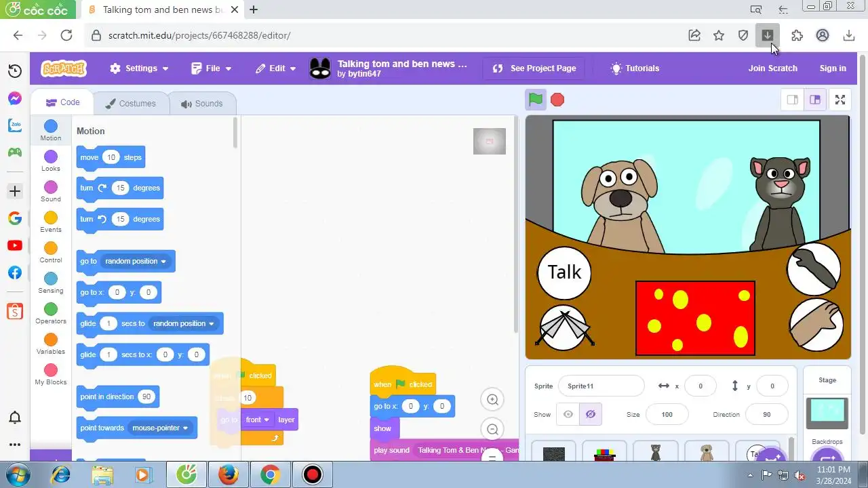
Task: Click the Sign in link
Action: [x=833, y=68]
